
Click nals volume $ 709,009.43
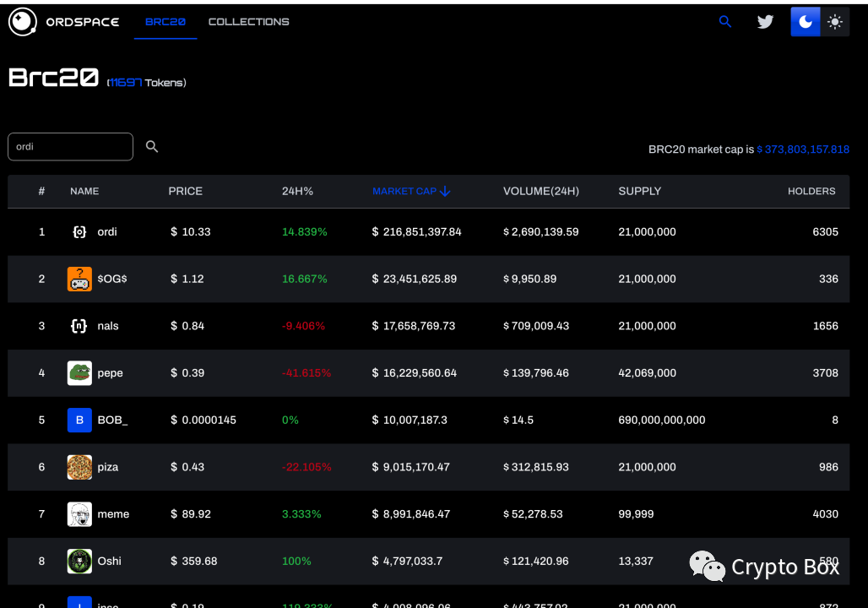pos(536,326)
